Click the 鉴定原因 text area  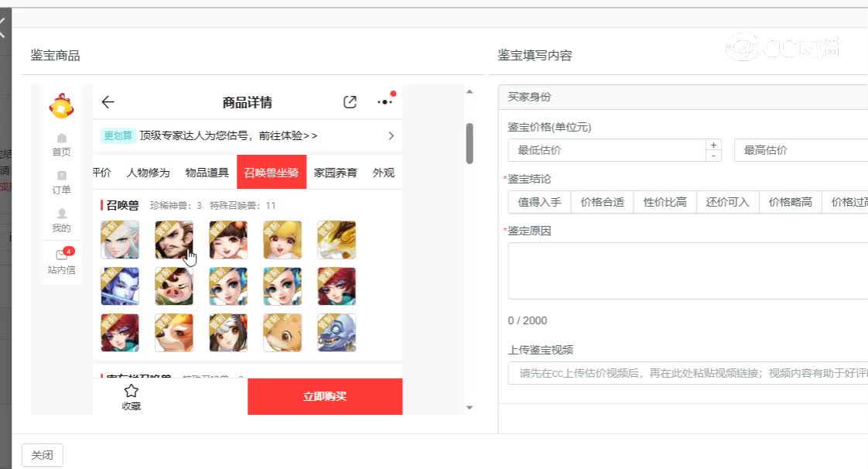pyautogui.click(x=688, y=271)
